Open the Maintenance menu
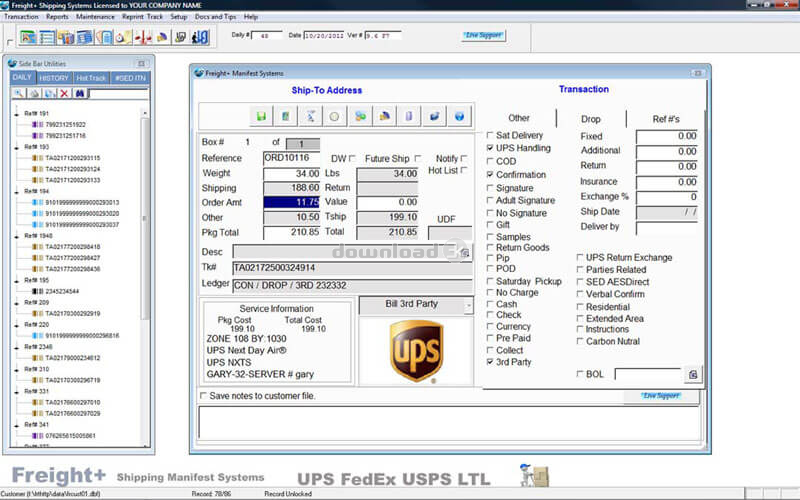 (95, 17)
